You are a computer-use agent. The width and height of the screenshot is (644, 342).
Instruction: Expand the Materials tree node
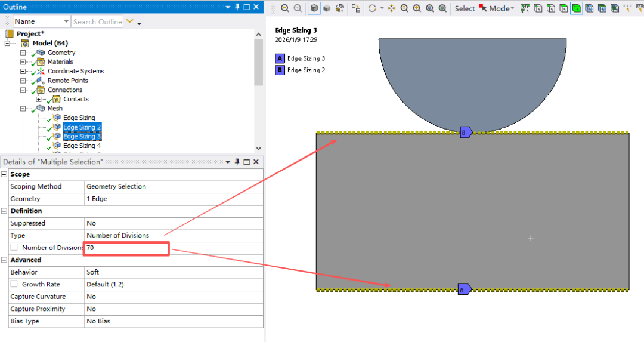point(23,62)
